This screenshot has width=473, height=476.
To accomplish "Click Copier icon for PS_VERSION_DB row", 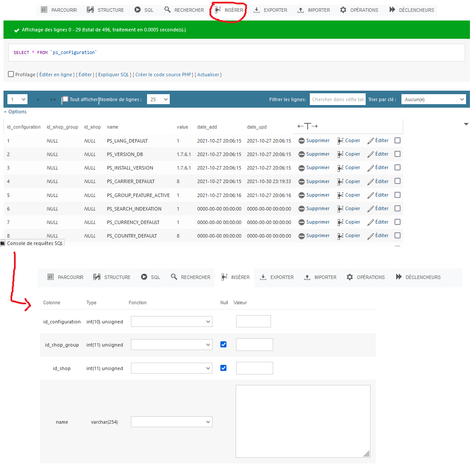I will tap(340, 154).
